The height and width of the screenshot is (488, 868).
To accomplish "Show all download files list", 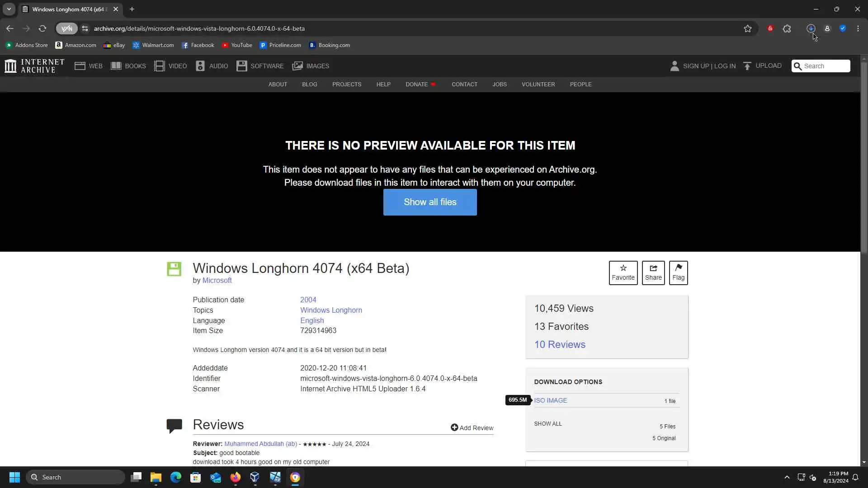I will [x=548, y=424].
